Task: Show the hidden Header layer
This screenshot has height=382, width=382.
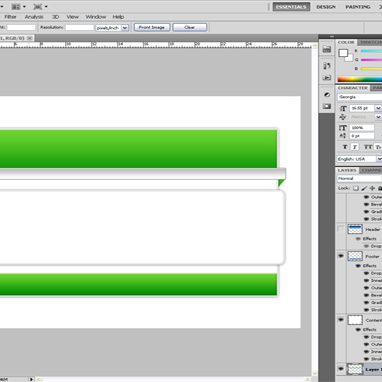Action: coord(341,229)
